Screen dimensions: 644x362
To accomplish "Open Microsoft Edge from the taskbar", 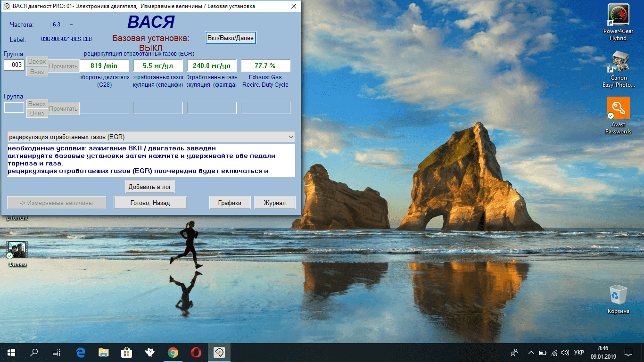I will [81, 352].
